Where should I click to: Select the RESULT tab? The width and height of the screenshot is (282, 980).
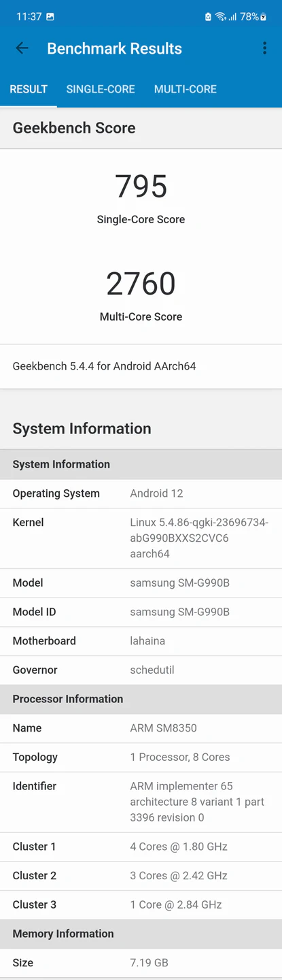click(29, 89)
